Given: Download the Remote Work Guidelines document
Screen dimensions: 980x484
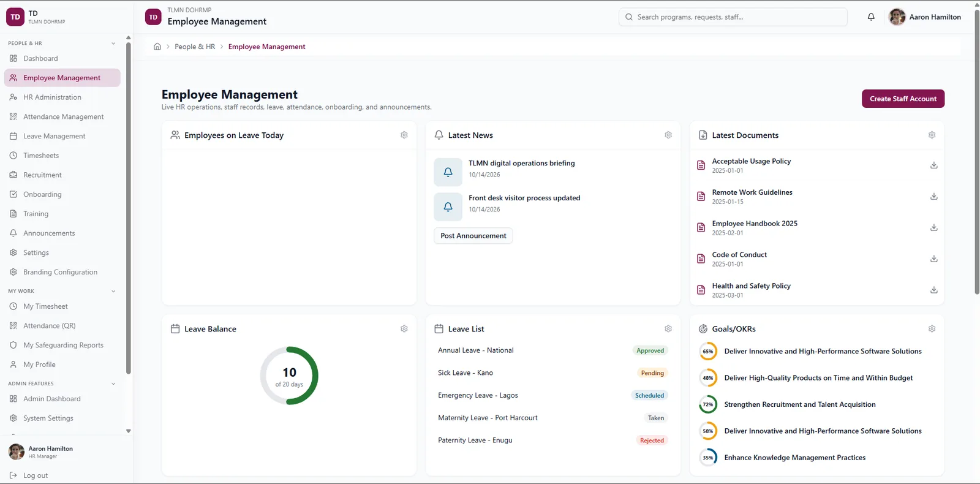Looking at the screenshot, I should tap(934, 197).
